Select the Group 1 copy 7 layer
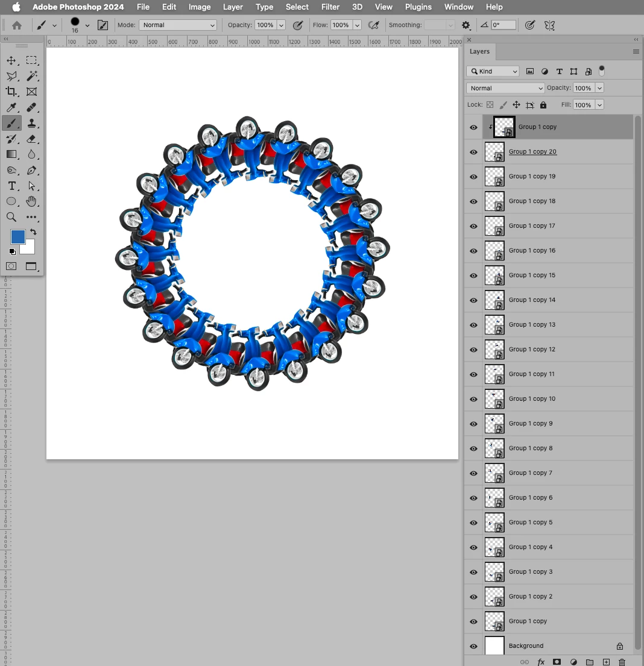Screen dimensions: 644x666 pyautogui.click(x=558, y=473)
